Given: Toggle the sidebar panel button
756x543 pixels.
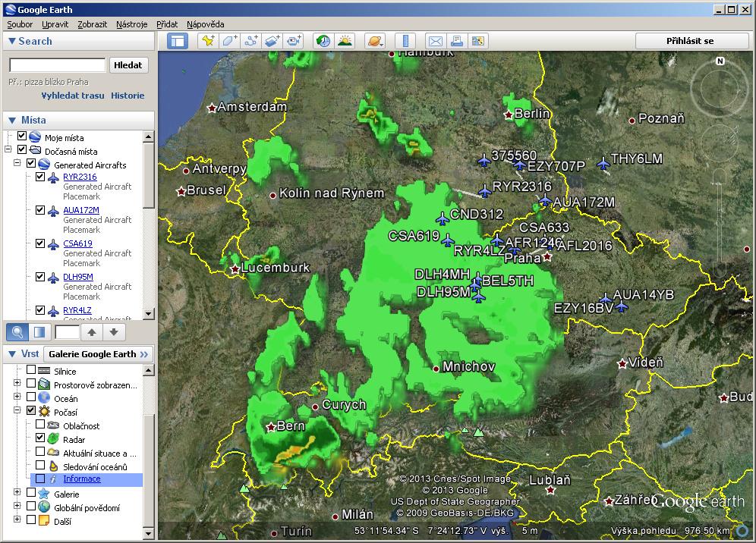Looking at the screenshot, I should pos(178,41).
